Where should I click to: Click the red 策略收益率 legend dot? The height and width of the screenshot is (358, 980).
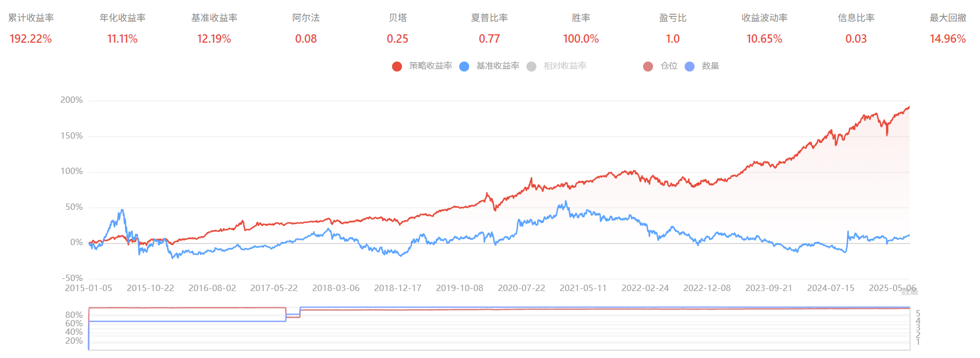coord(397,66)
